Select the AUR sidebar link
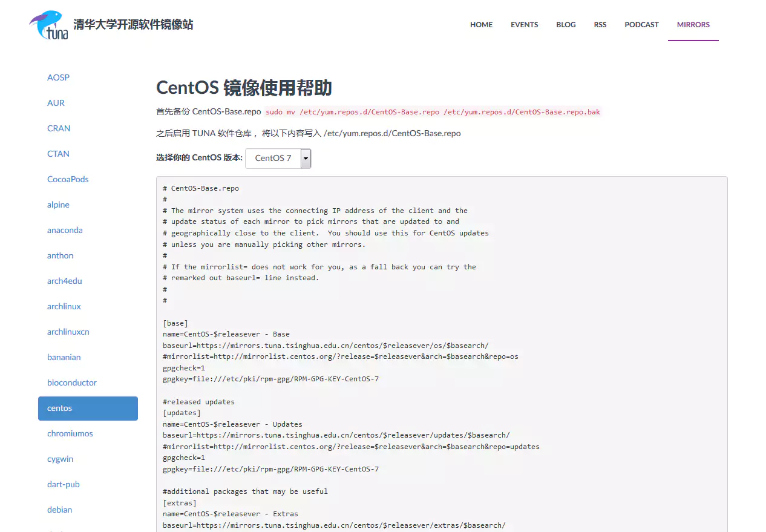This screenshot has width=766, height=532. click(x=56, y=103)
